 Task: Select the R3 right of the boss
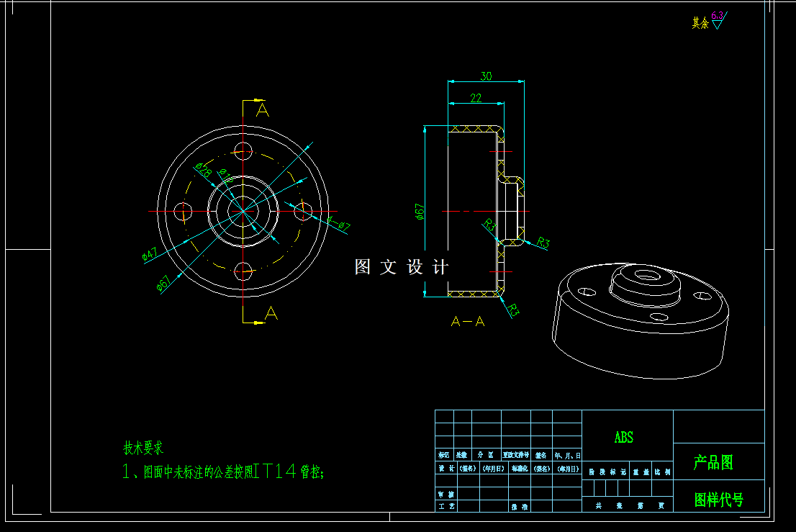[543, 243]
